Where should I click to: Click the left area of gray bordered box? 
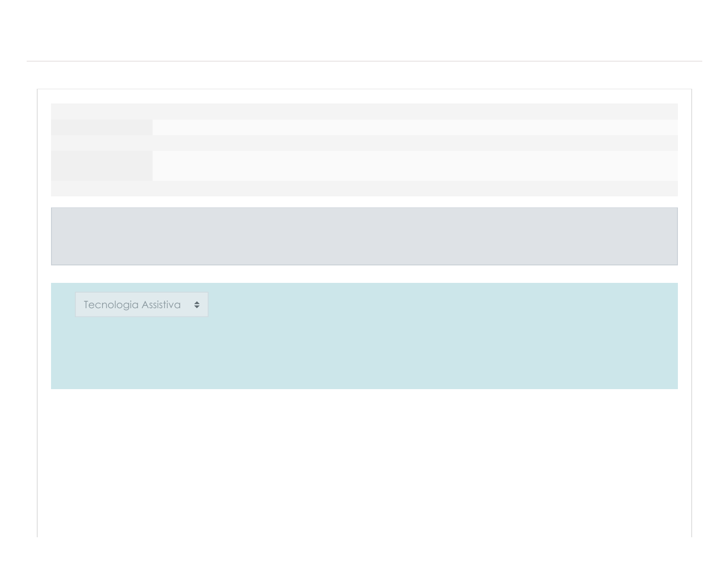[x=115, y=236]
